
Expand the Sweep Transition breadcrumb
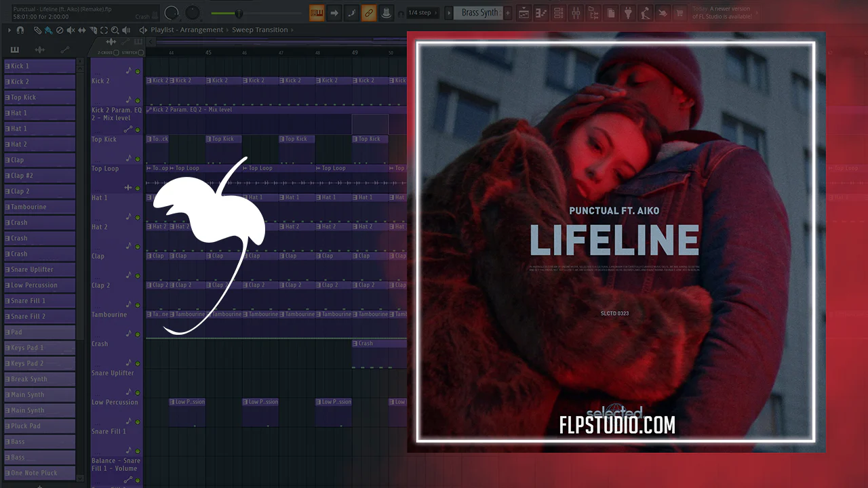coord(260,30)
